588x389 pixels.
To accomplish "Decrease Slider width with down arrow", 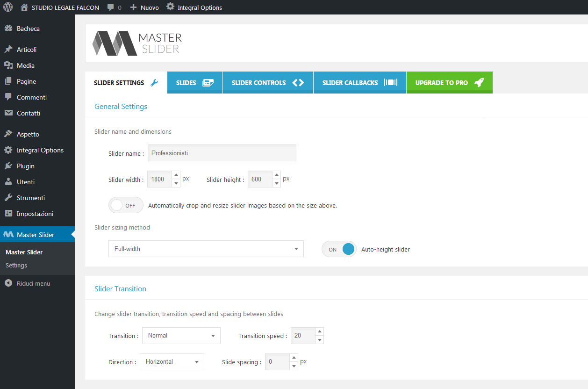I will click(176, 183).
